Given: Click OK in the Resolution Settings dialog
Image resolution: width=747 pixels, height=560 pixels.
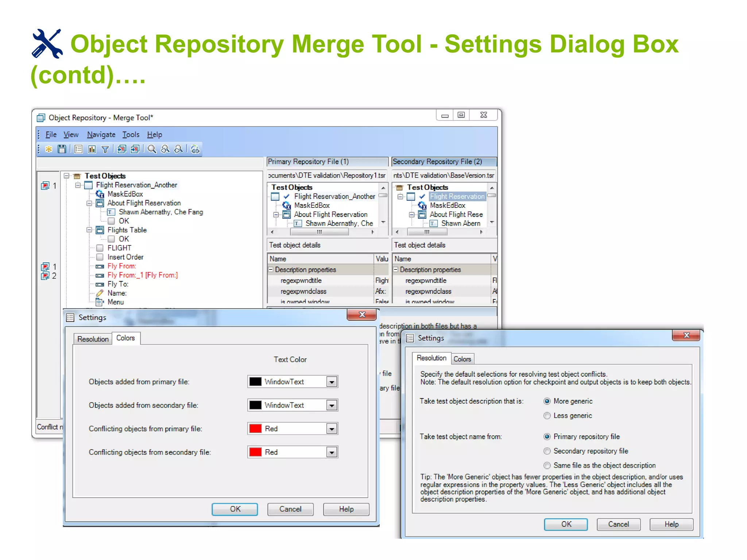Looking at the screenshot, I should click(566, 524).
